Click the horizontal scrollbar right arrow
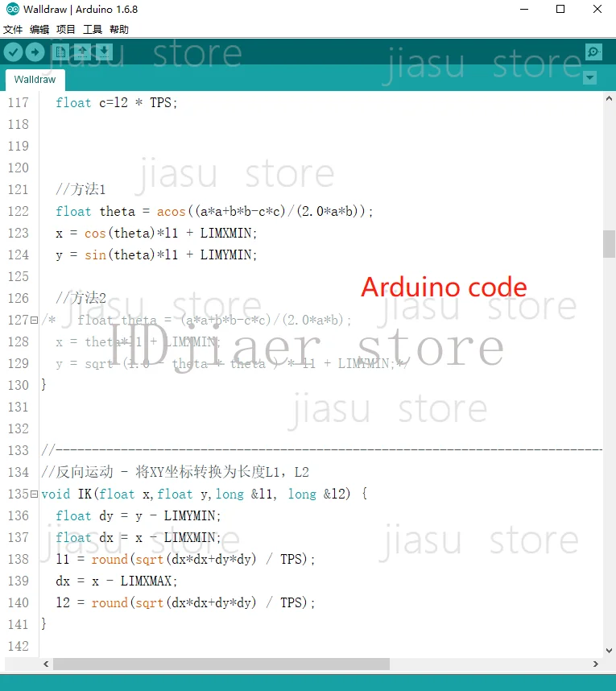 point(595,664)
